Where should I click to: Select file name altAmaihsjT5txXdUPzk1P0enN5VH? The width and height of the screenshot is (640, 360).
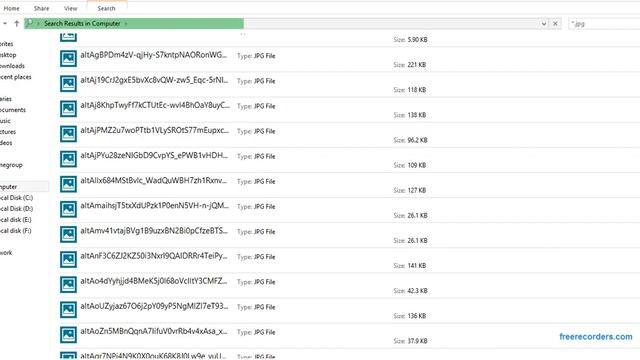click(x=155, y=206)
